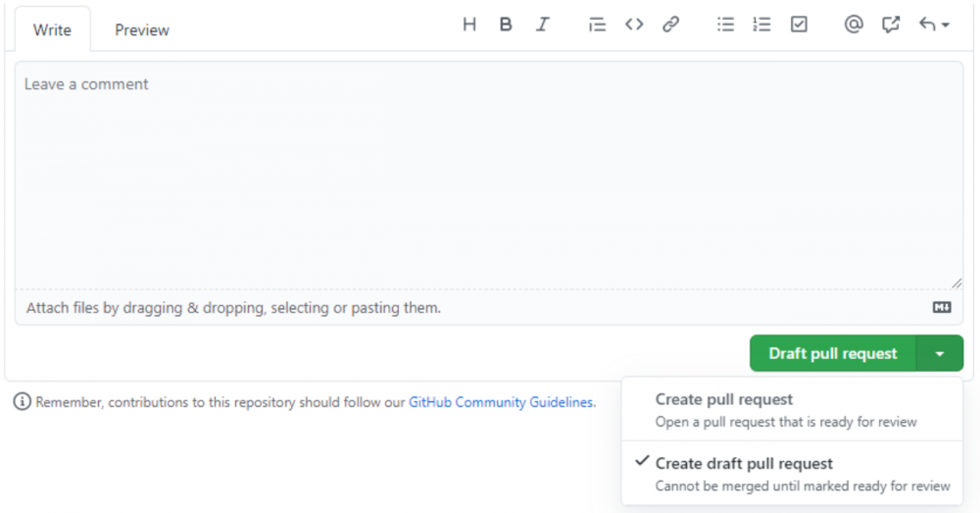This screenshot has height=513, width=980.
Task: Click the Attach files by dragging bar
Action: coord(489,307)
